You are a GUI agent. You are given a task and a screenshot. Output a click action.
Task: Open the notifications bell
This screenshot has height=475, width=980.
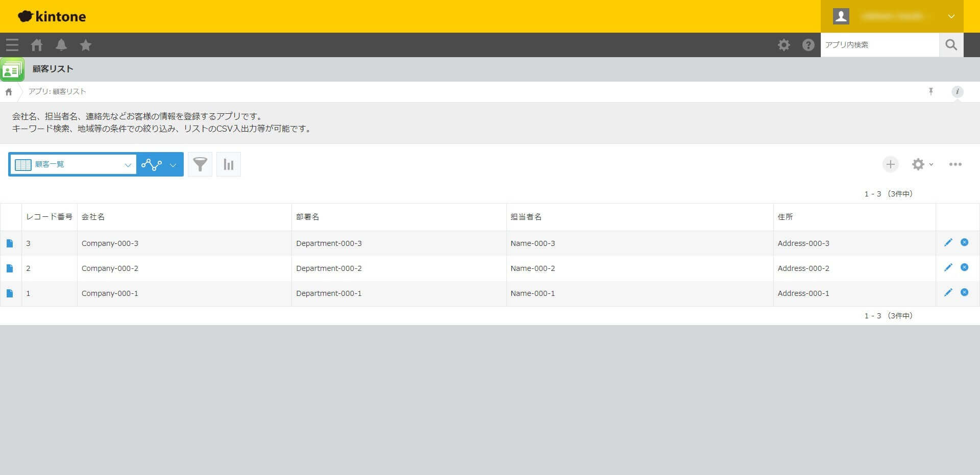pyautogui.click(x=61, y=45)
